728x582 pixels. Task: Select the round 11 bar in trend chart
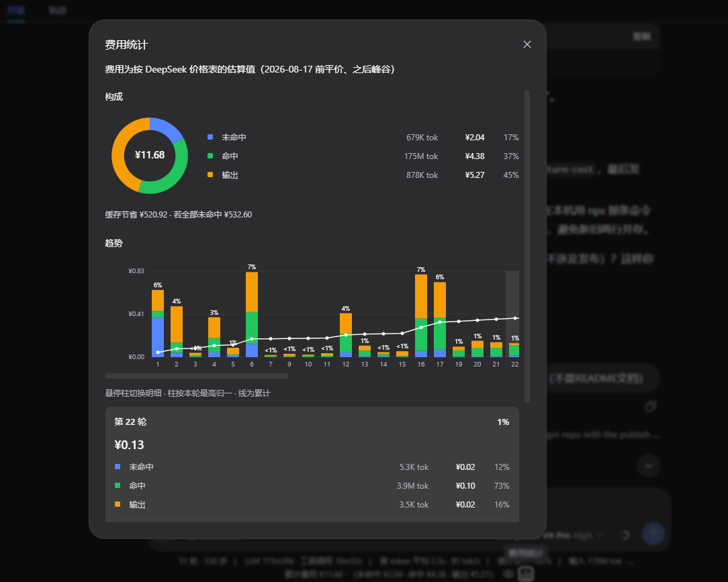327,355
